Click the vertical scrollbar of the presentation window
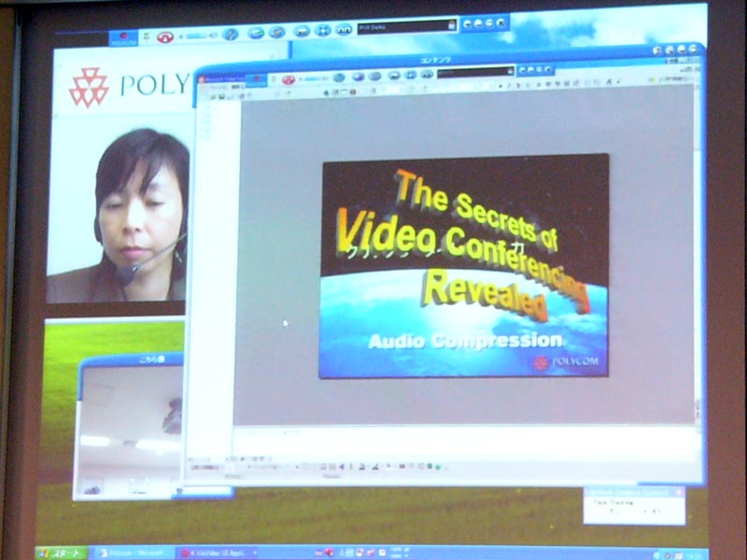This screenshot has height=560, width=747. point(698,258)
